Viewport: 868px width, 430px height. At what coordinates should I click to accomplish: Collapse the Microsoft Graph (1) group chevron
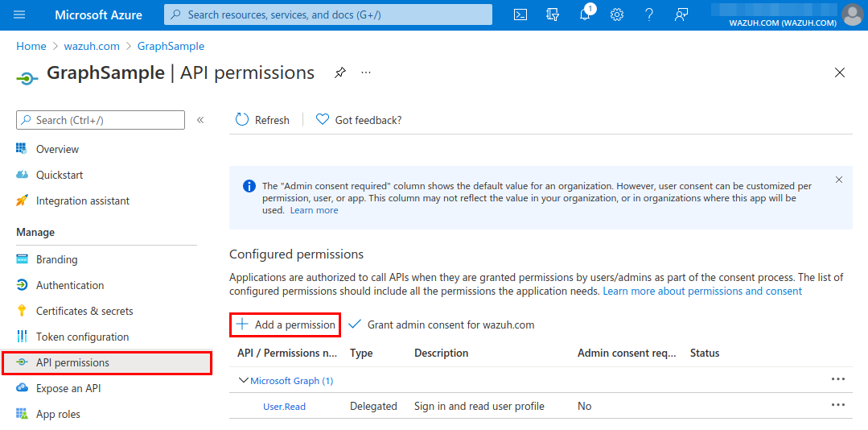[x=242, y=380]
